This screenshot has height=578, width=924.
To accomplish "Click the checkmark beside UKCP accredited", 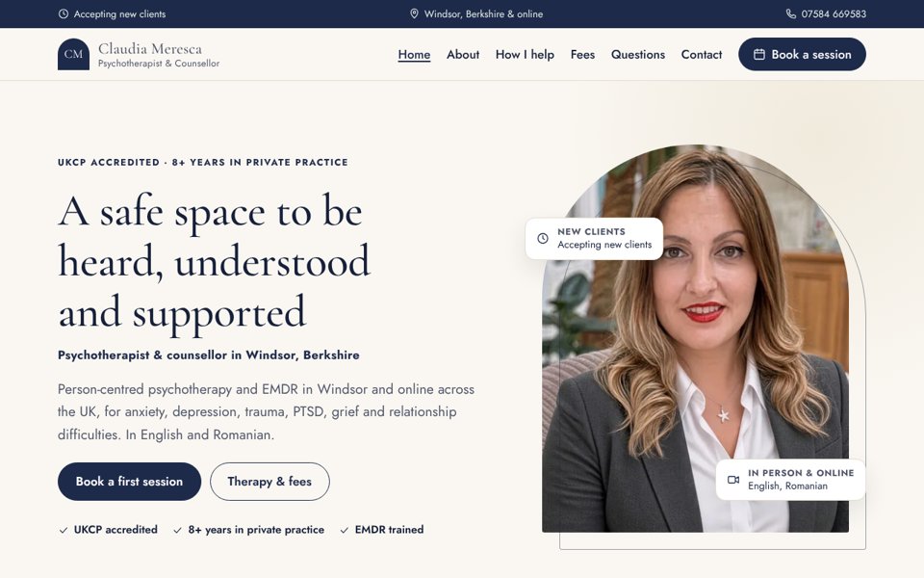I will point(64,530).
